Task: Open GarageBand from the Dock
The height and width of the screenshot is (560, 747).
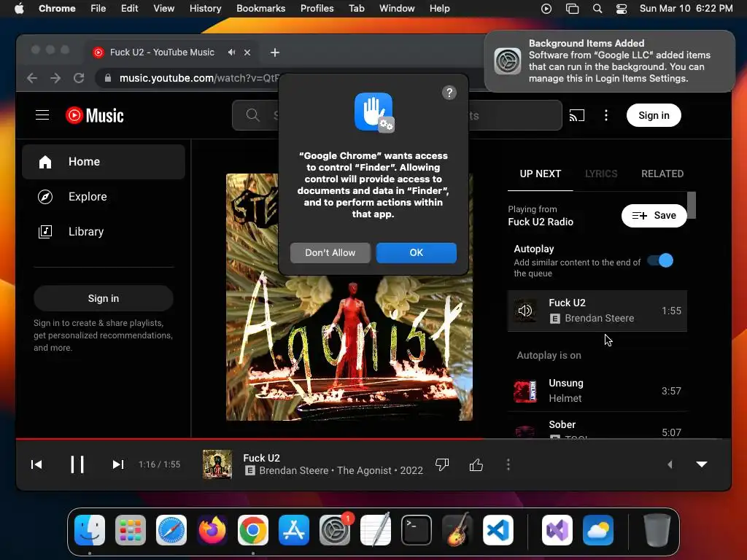Action: pyautogui.click(x=457, y=530)
